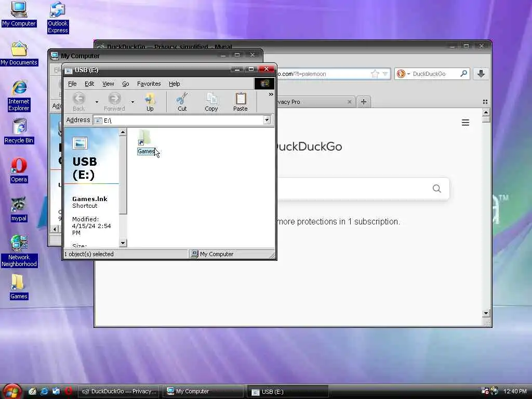Open the Address bar dropdown
532x399 pixels.
coord(267,120)
